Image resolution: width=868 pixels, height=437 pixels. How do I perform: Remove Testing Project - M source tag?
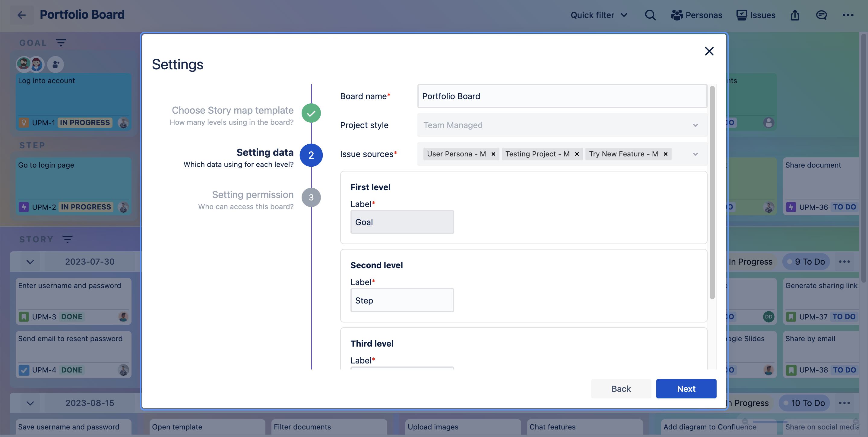(577, 154)
